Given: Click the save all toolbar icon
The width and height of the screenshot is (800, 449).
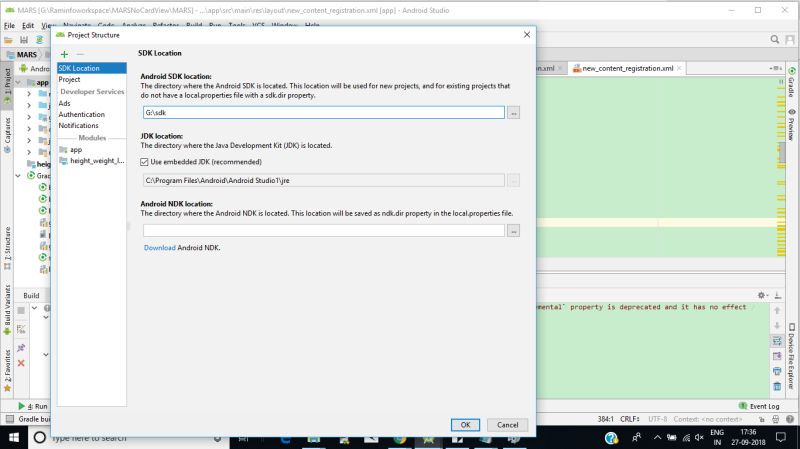Looking at the screenshot, I should tap(24, 40).
